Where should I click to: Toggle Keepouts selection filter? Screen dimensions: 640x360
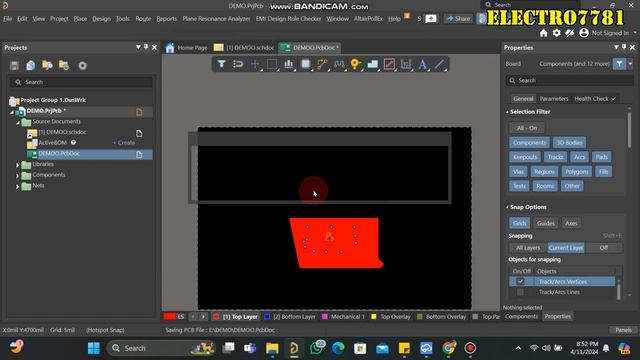tap(525, 157)
